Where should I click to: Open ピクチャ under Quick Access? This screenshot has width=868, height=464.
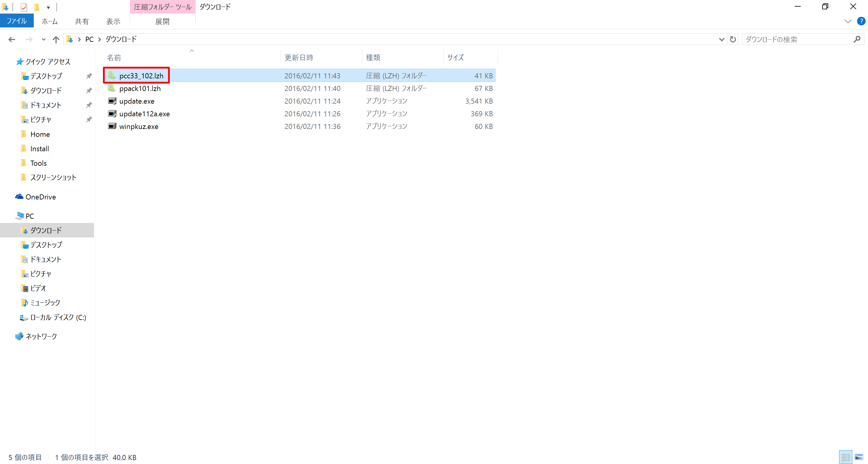(41, 120)
